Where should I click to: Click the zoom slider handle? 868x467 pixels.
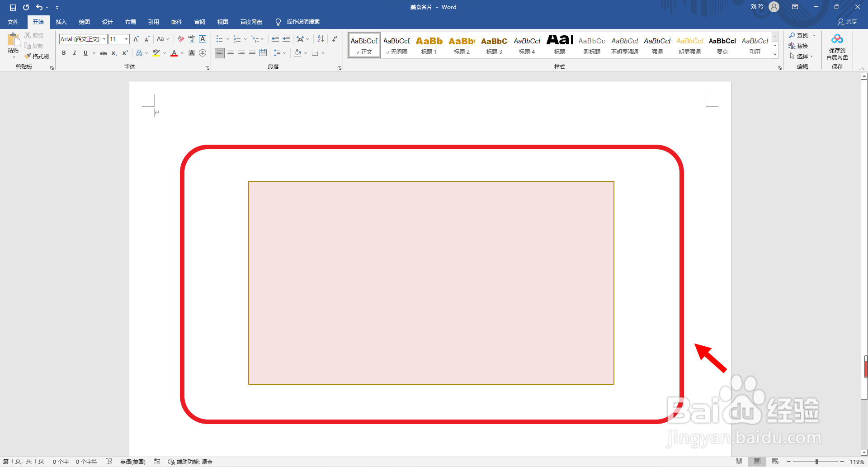click(816, 462)
